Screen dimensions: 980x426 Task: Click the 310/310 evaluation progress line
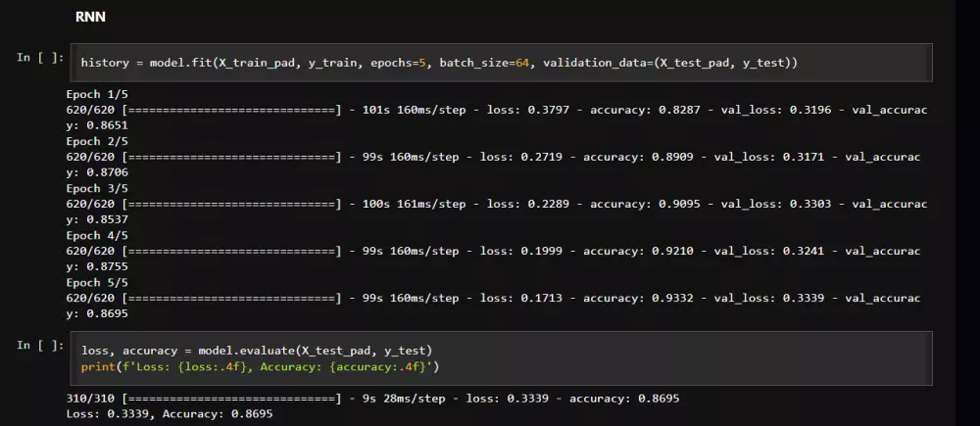[372, 398]
